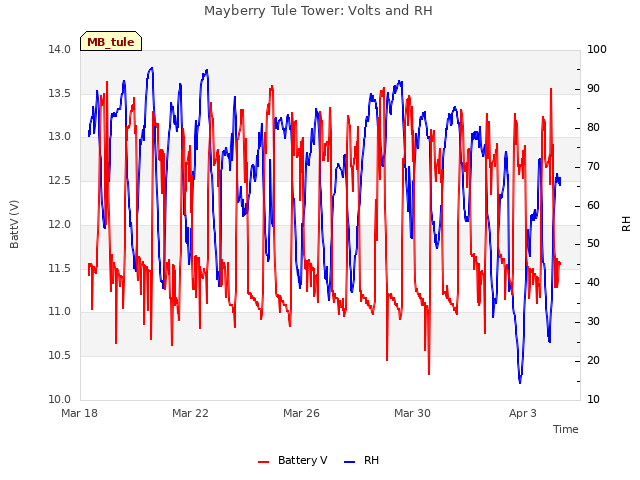
Task: Click the 80 right axis tick label
Action: pyautogui.click(x=593, y=128)
